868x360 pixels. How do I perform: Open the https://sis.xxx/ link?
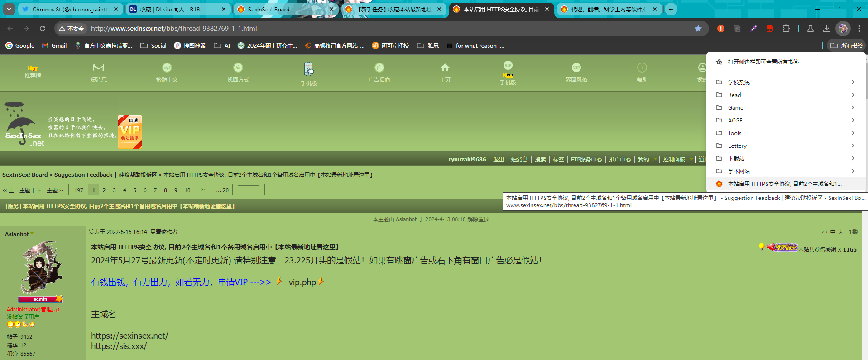(x=119, y=346)
